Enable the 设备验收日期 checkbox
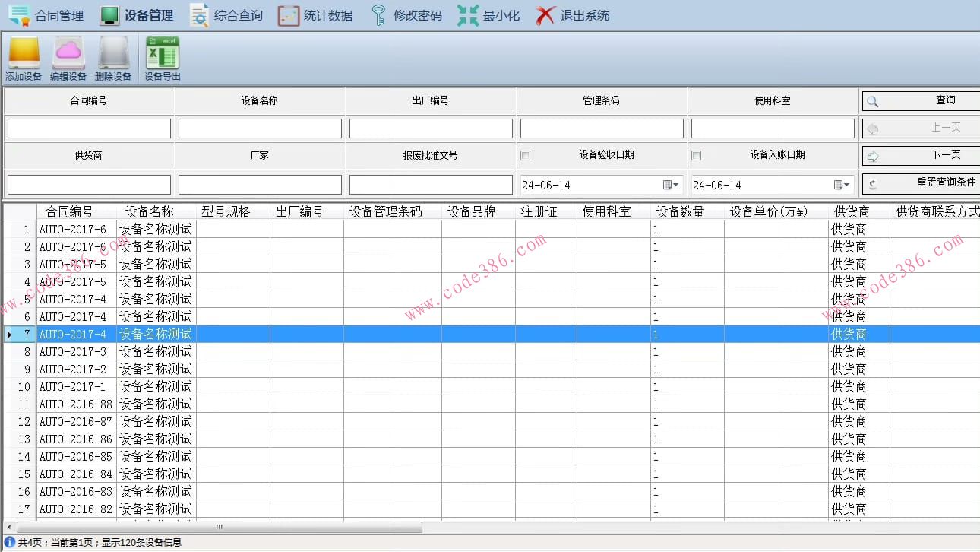 tap(525, 156)
